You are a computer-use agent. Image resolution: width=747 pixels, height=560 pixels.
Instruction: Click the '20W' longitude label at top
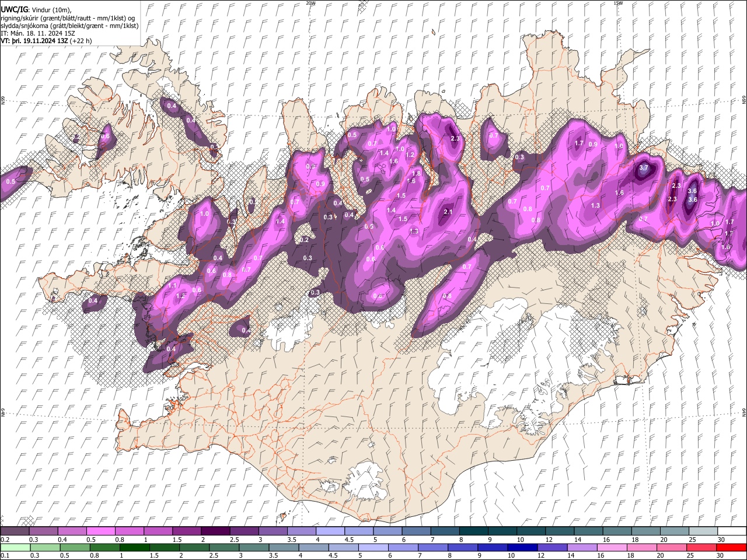[310, 3]
